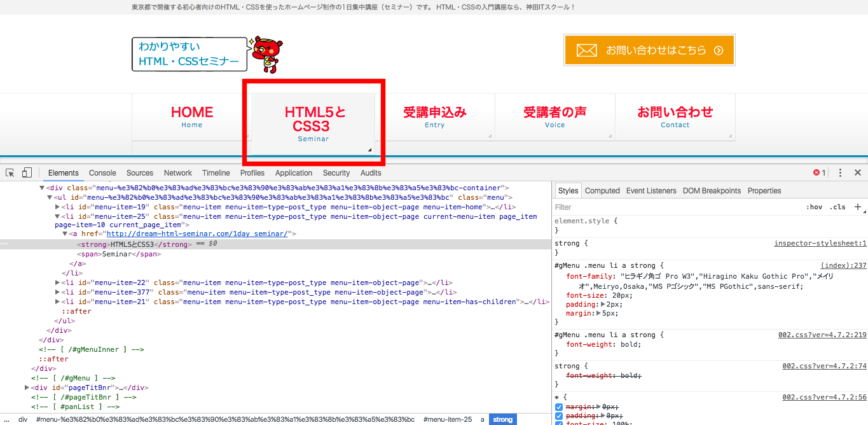Open the Properties sidebar tab
868x425 pixels.
[x=764, y=191]
